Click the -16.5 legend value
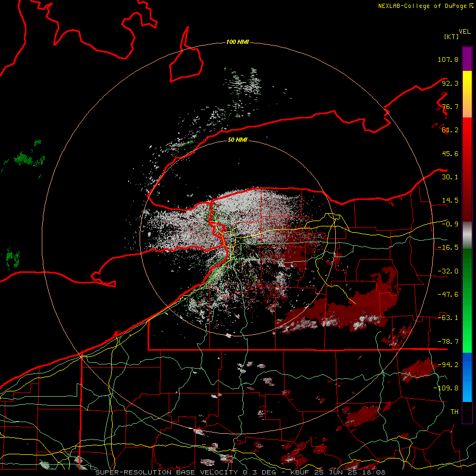 [448, 248]
